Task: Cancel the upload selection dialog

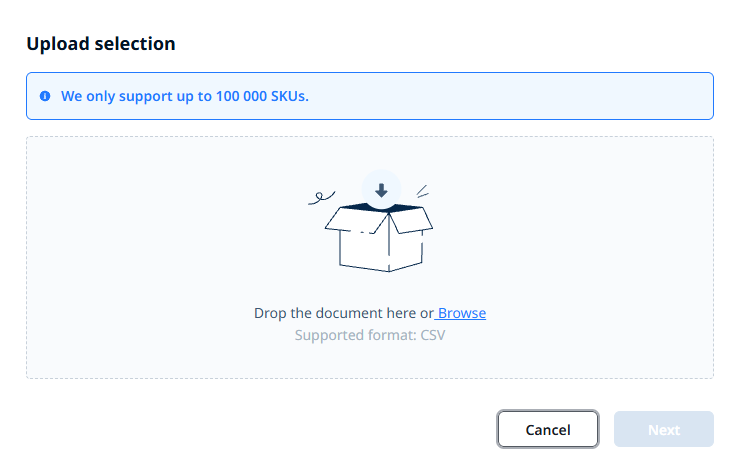Action: click(x=548, y=429)
